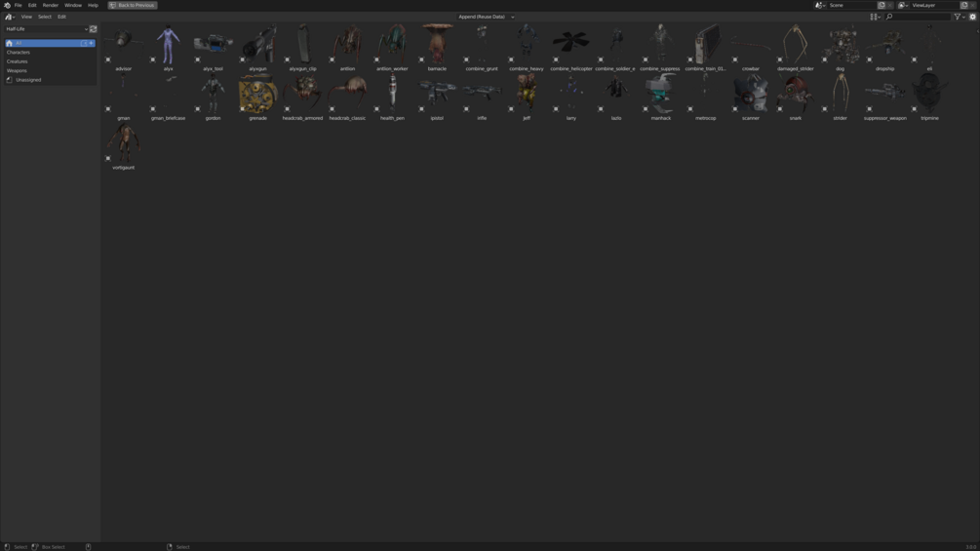Click the asset search field
This screenshot has width=980, height=551.
pos(918,17)
